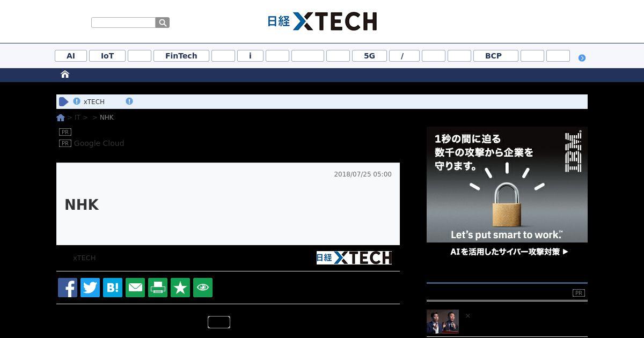Click the green eye watch icon
The width and height of the screenshot is (644, 338).
(203, 288)
